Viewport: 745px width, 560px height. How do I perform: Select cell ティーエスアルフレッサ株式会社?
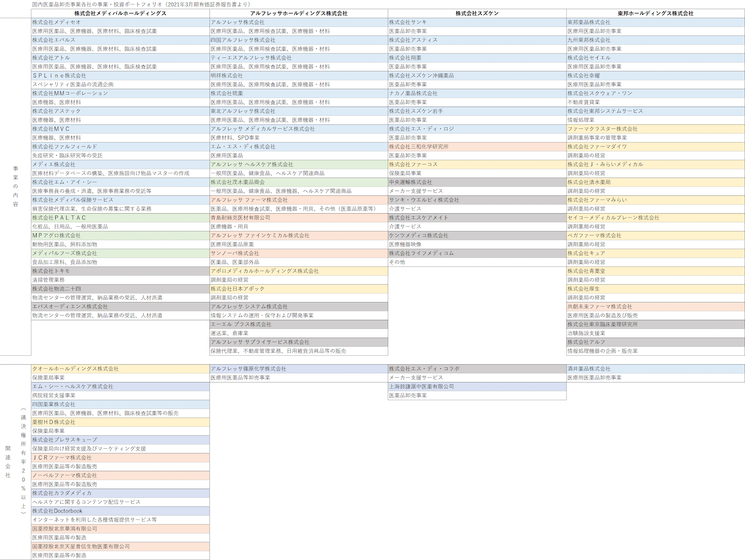coord(299,58)
